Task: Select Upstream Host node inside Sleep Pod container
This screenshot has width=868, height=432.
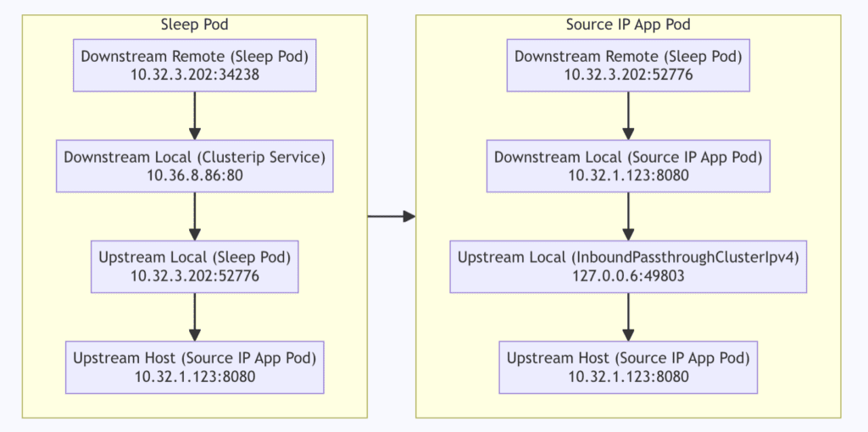Action: [x=195, y=368]
